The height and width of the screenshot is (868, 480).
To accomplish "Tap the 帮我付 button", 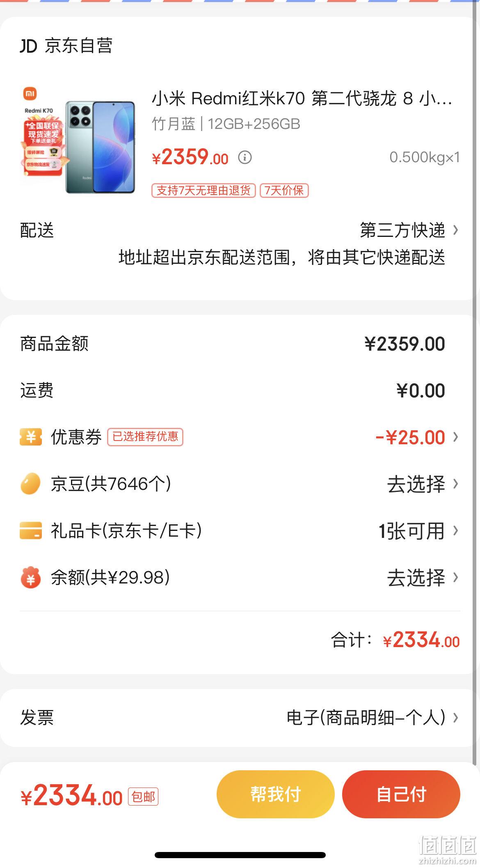I will coord(276,794).
